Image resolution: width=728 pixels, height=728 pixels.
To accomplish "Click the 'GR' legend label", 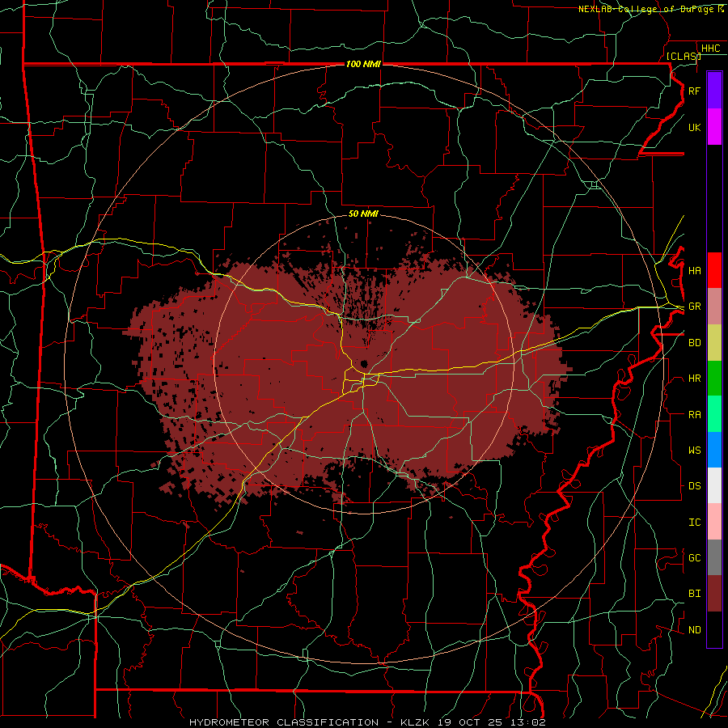I will tap(694, 307).
